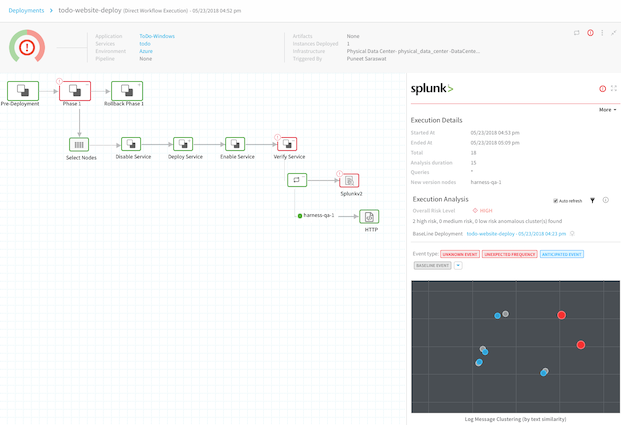The height and width of the screenshot is (425, 621).
Task: Toggle the Auto refresh checkbox
Action: pos(555,201)
